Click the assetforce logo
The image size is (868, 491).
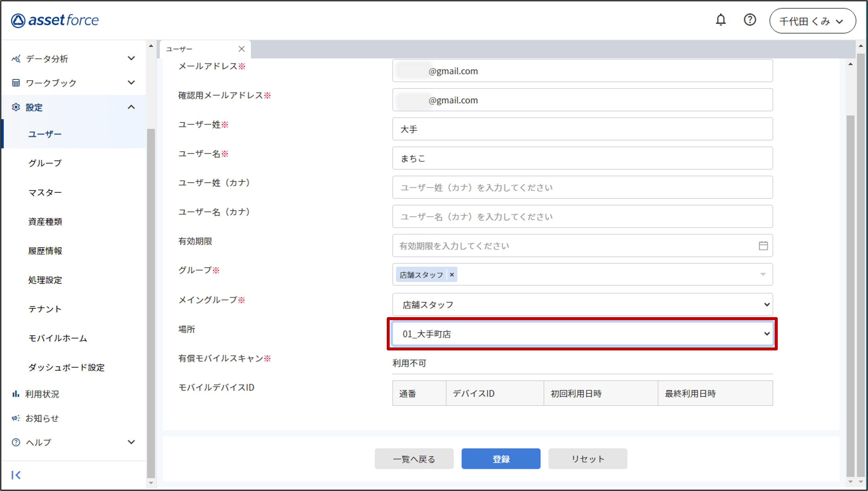point(55,20)
